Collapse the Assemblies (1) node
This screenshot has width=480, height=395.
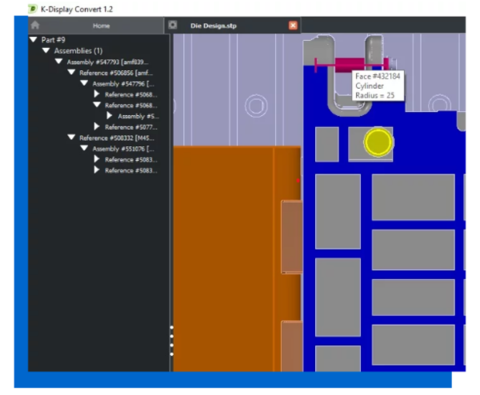pos(46,51)
